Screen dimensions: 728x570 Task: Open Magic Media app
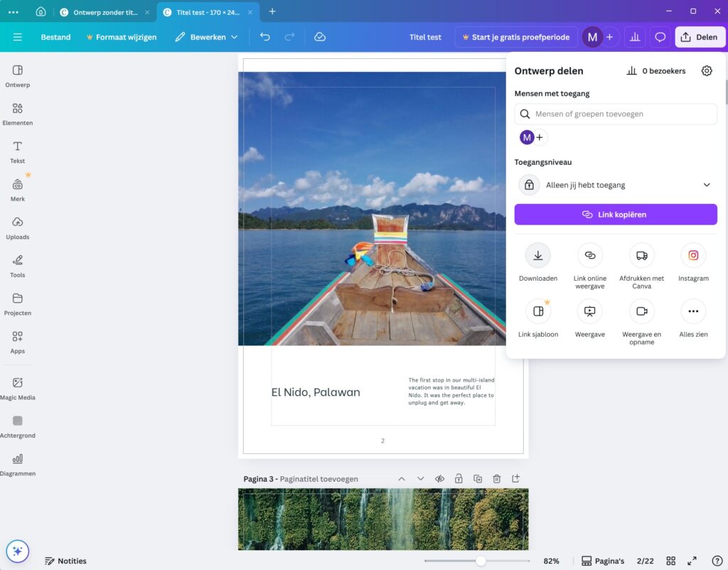point(17,387)
